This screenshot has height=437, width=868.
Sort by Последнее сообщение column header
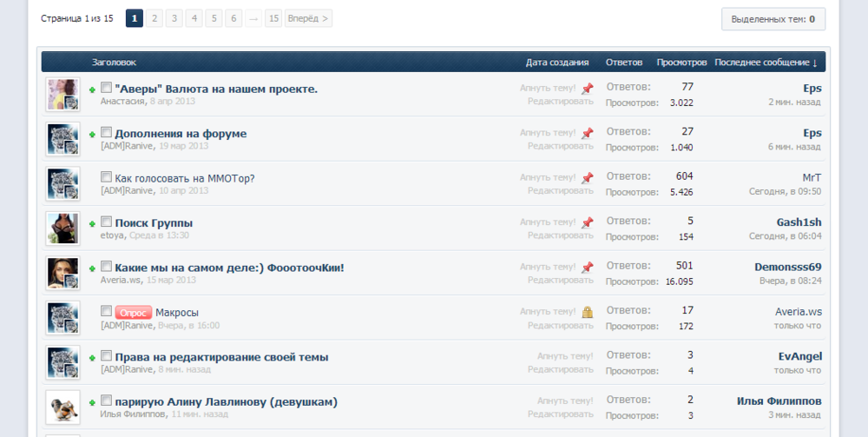765,63
